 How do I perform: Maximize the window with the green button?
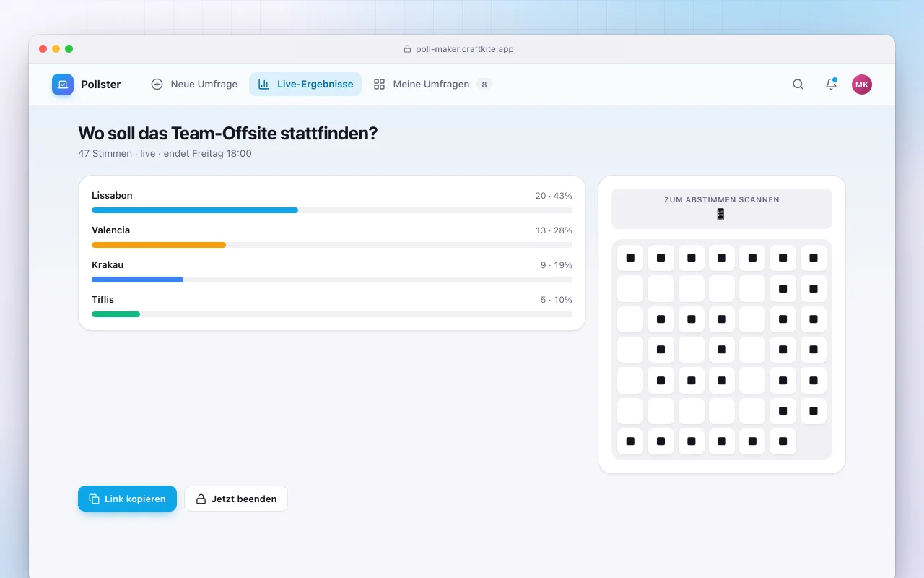69,49
